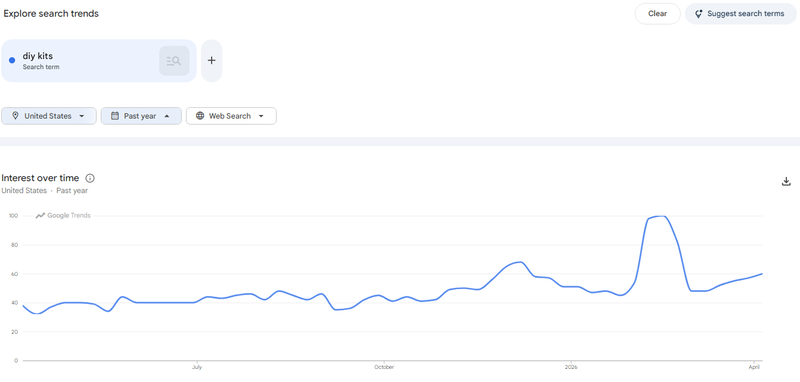
Task: Click the 2026 label on the chart axis
Action: [x=571, y=367]
